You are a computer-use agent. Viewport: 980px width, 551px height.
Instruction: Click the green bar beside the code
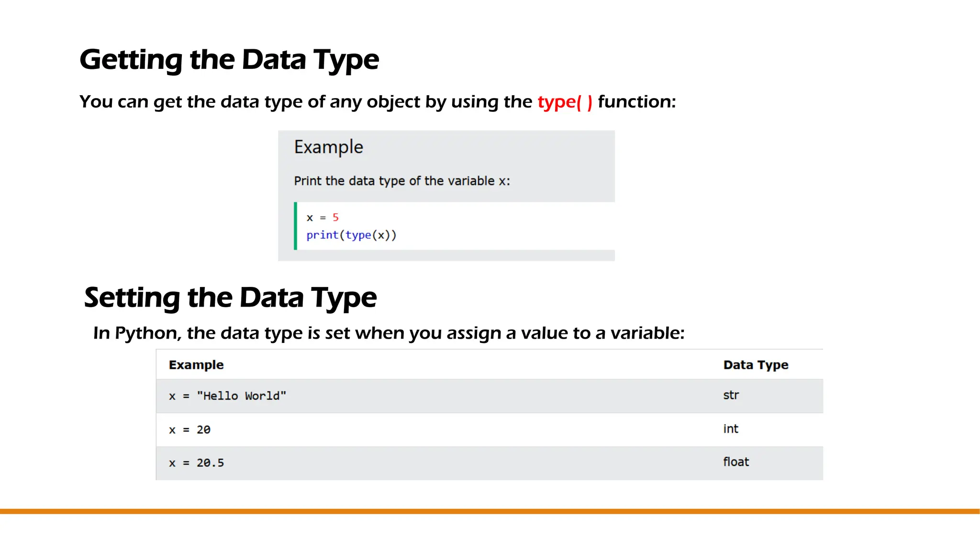pos(295,226)
